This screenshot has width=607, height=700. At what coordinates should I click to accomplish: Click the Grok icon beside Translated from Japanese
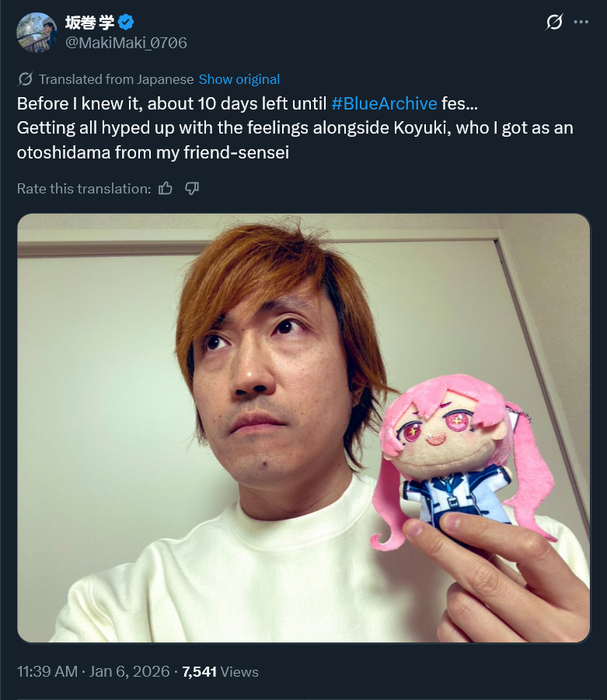(25, 79)
